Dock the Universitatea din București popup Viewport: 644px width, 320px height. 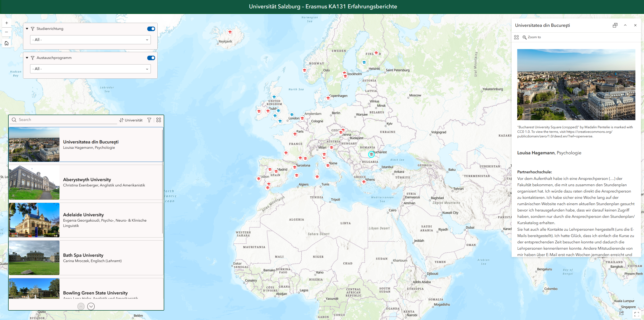[615, 25]
